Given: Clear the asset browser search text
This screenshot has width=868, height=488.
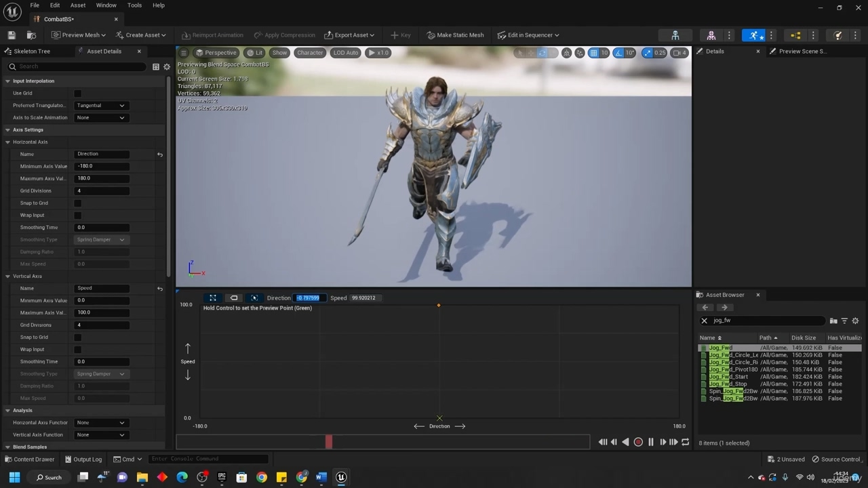Looking at the screenshot, I should [x=704, y=321].
